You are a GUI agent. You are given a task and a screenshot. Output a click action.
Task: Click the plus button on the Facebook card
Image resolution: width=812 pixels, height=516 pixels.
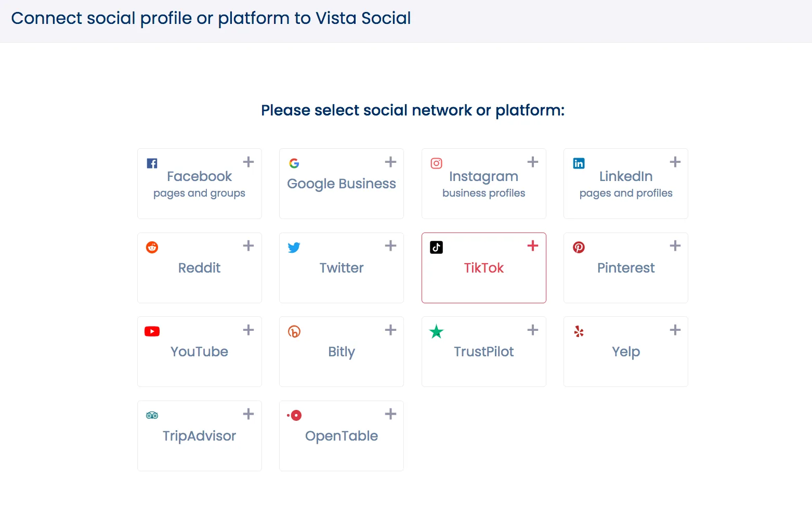click(248, 162)
